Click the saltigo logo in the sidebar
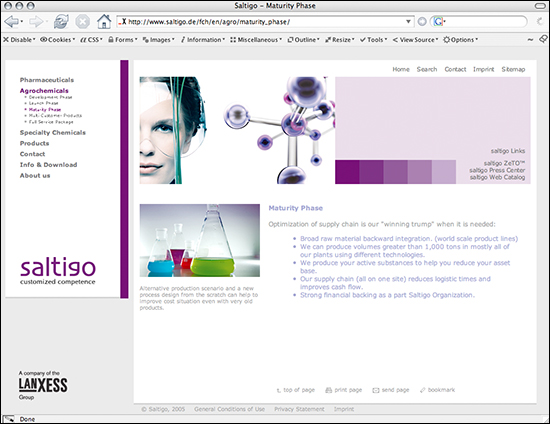 pos(58,272)
